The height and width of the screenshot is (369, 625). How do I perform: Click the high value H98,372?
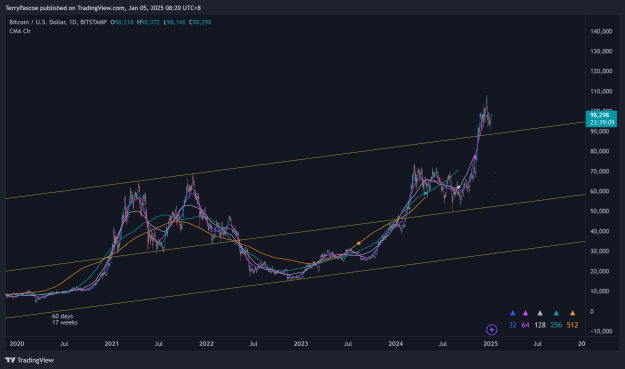pyautogui.click(x=148, y=22)
